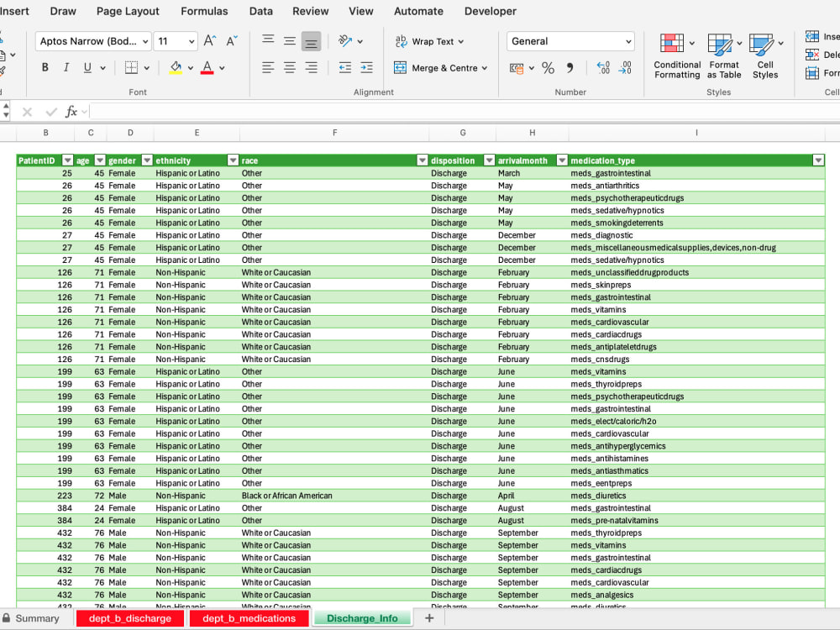Viewport: 840px width, 630px height.
Task: Open the Automate tab
Action: click(x=418, y=11)
